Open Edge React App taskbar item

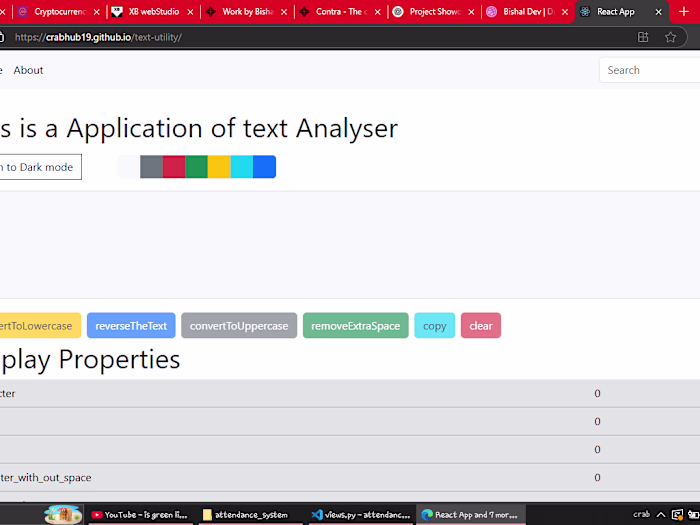pyautogui.click(x=471, y=515)
